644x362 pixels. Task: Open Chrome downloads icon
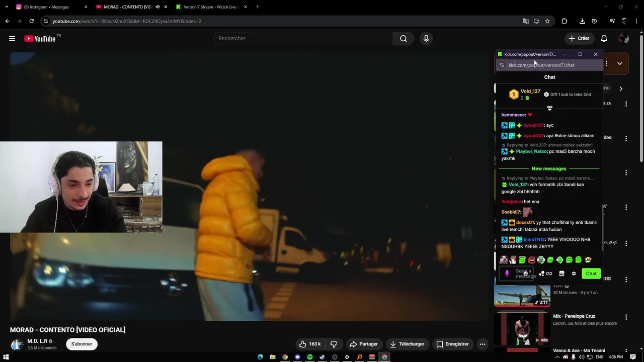[582, 21]
